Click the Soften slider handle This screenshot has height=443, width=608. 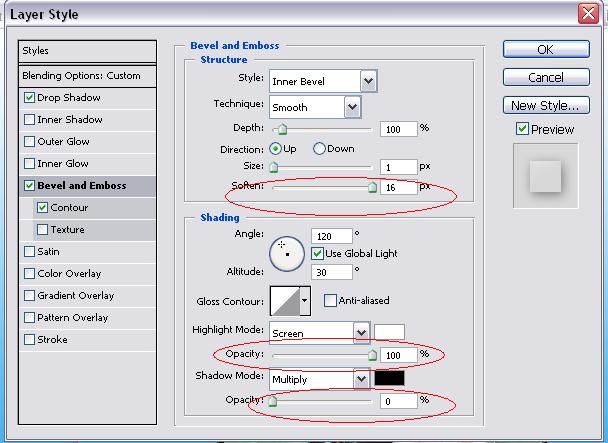pos(372,187)
